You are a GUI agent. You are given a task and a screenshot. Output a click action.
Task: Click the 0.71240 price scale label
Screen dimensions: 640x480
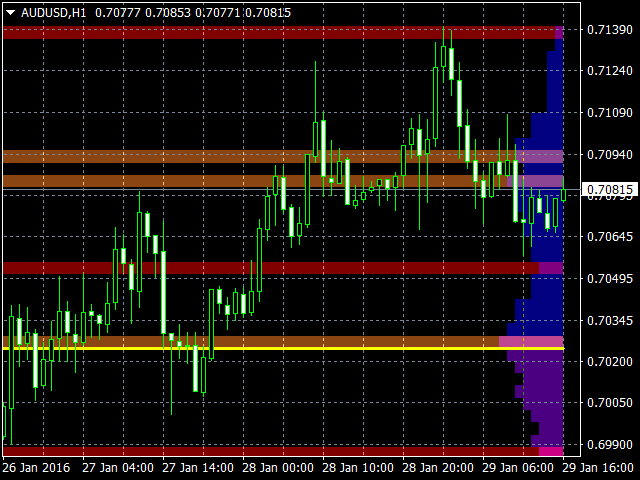click(609, 71)
